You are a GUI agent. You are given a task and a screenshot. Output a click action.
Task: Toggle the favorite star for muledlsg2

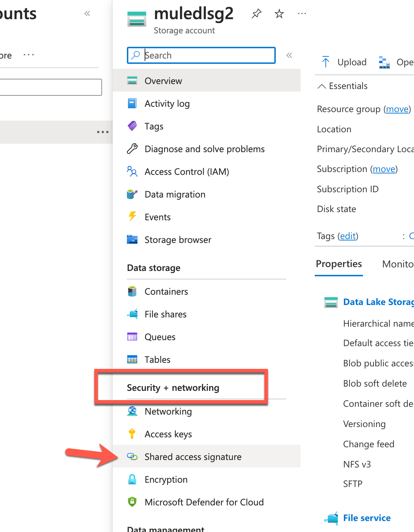click(279, 13)
